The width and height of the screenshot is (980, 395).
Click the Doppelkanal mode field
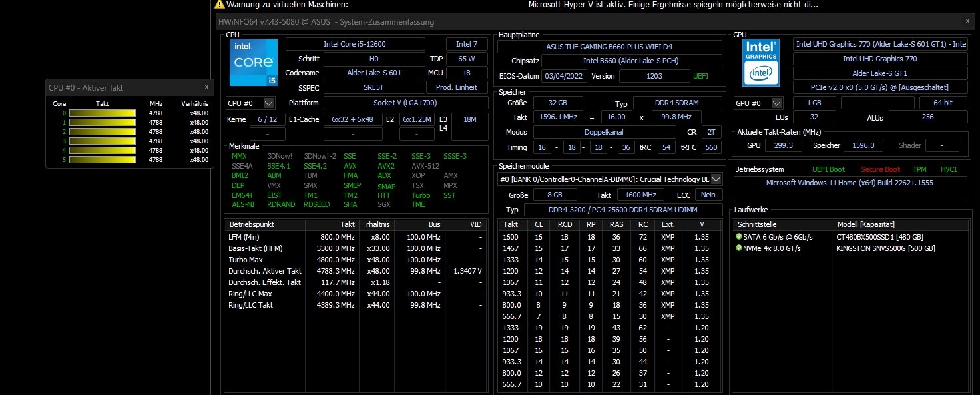[604, 132]
